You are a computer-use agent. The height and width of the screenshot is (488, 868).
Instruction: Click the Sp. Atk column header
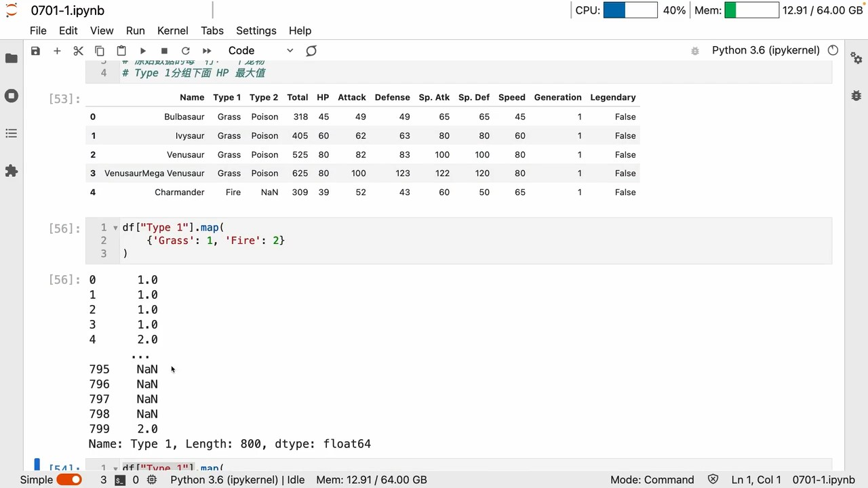[x=434, y=98]
